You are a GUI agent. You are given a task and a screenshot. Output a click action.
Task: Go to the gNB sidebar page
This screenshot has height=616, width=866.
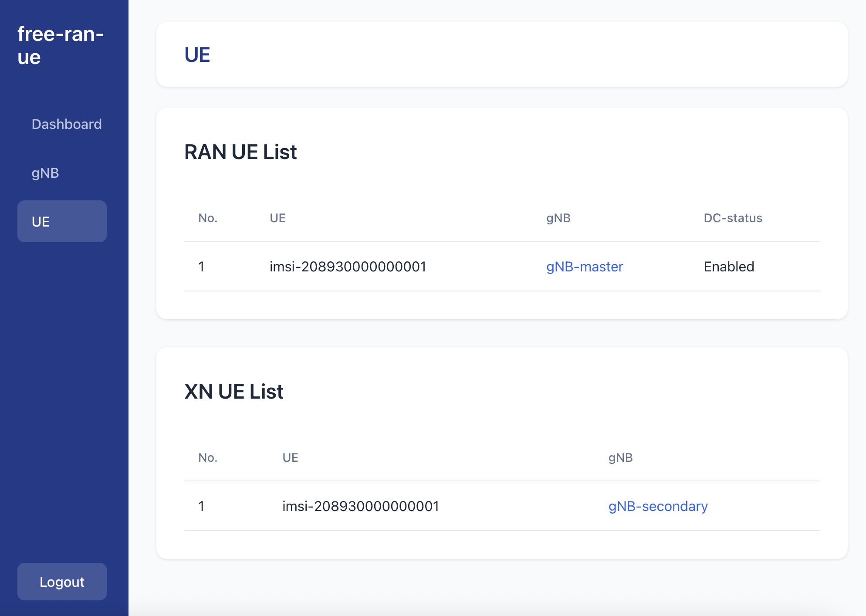[x=45, y=173]
